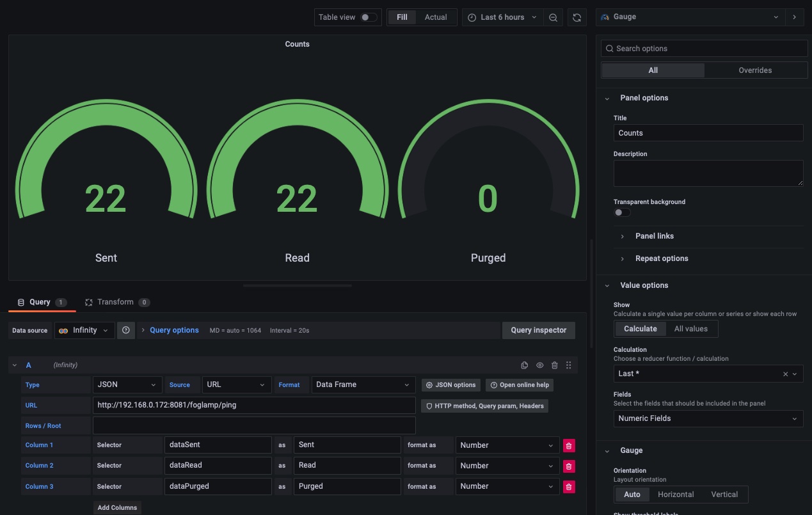Open the Gauge visualization type dropdown
Image resolution: width=812 pixels, height=515 pixels.
click(x=690, y=17)
